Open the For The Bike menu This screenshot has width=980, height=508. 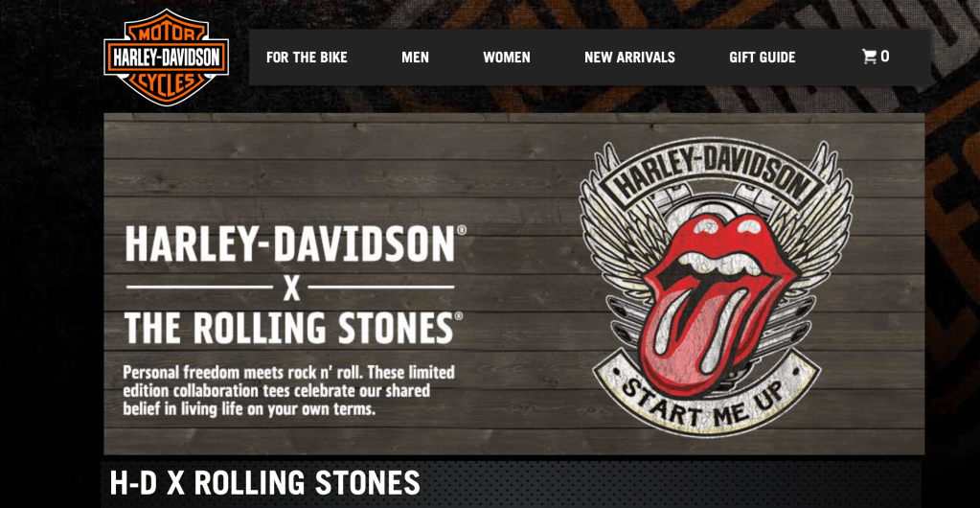coord(307,58)
